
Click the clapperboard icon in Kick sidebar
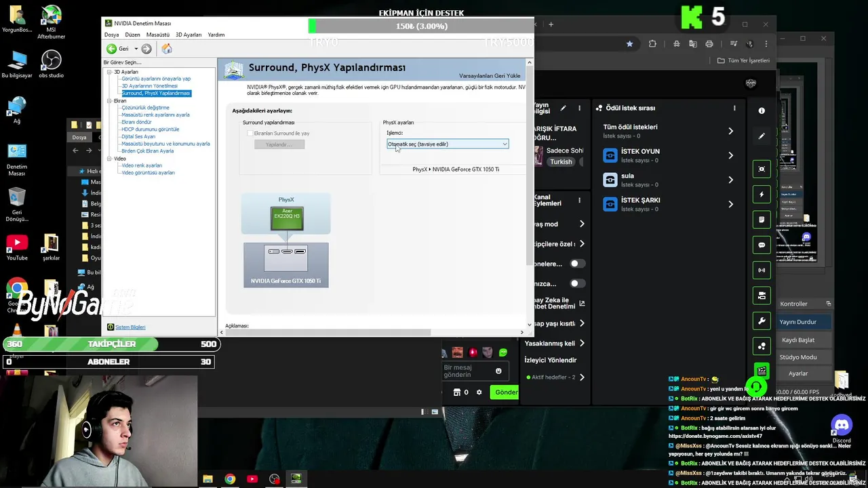pyautogui.click(x=762, y=371)
